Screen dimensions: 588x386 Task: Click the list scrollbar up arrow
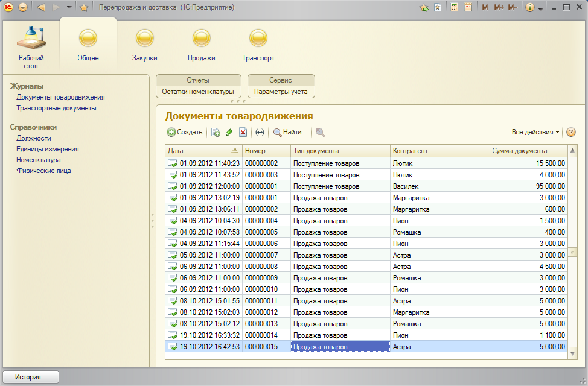point(573,151)
